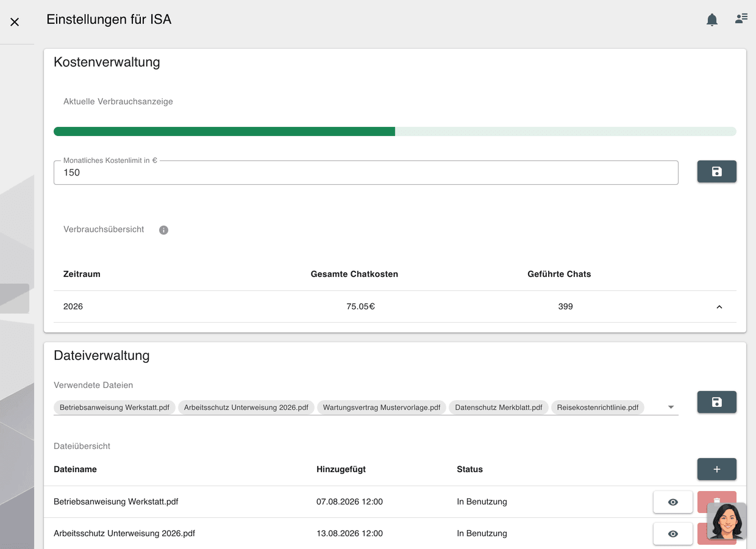Screen dimensions: 756x549
Task: Click the Kostenverwaltung heading
Action: pyautogui.click(x=107, y=62)
